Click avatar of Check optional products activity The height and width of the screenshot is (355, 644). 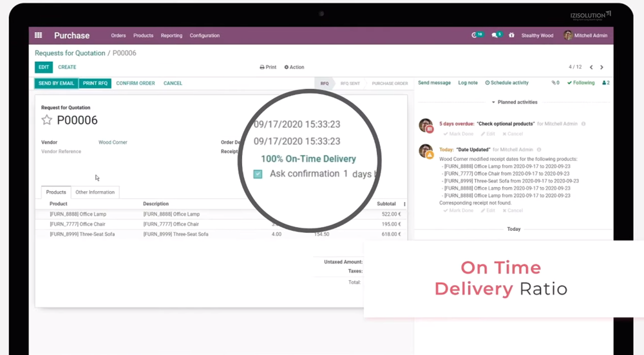426,125
